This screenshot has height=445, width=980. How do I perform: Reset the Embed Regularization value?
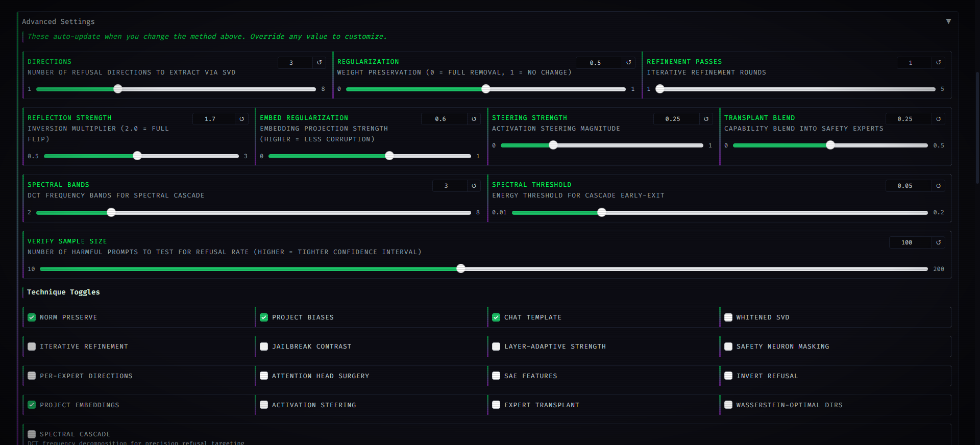(x=474, y=119)
